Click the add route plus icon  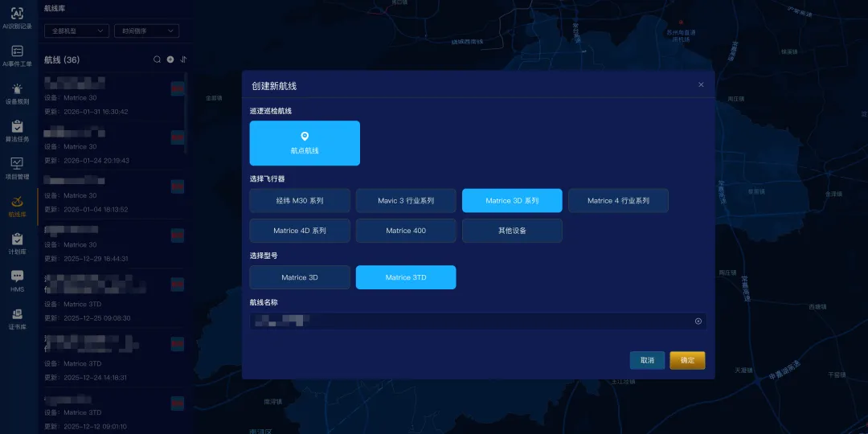click(x=170, y=59)
